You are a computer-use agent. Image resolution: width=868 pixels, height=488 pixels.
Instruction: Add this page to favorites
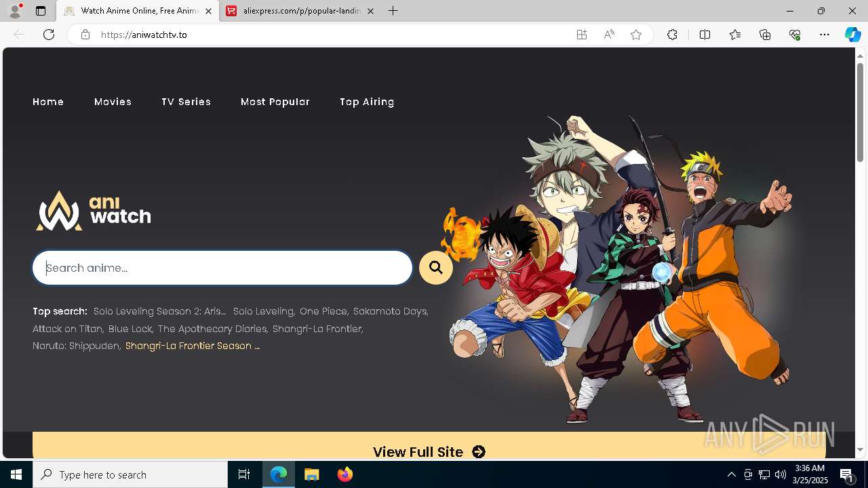[x=636, y=35]
